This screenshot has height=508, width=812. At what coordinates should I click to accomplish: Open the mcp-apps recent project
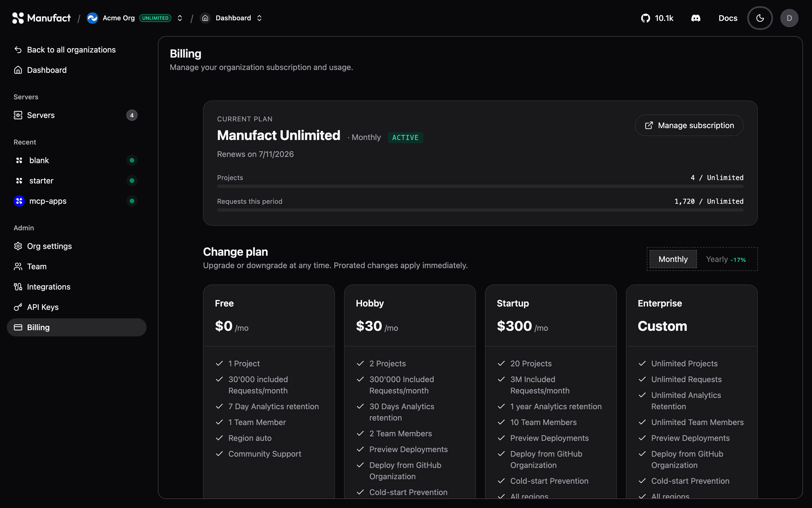pos(76,201)
